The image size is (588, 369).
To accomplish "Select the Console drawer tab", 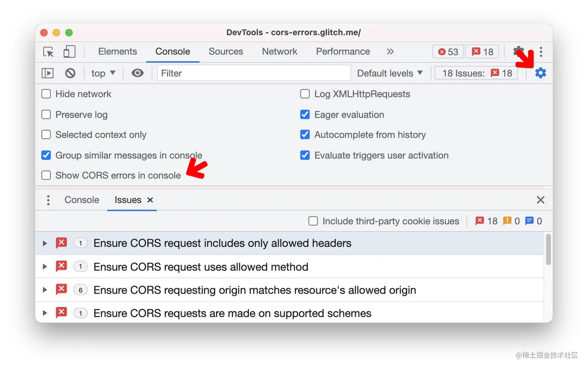I will (82, 200).
